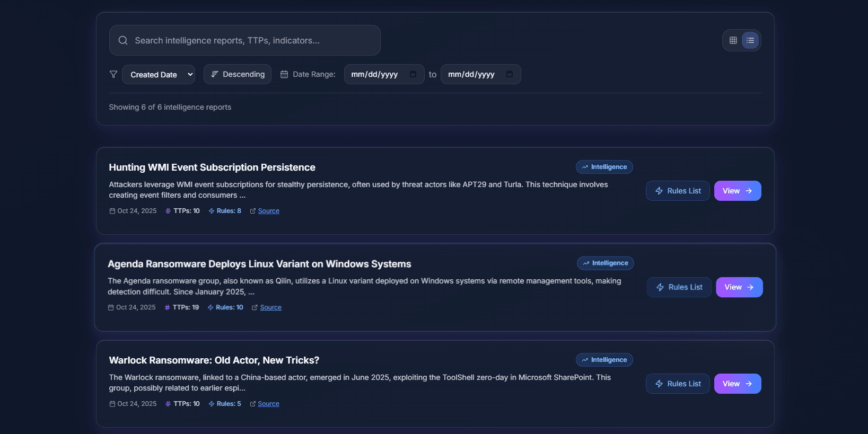Viewport: 868px width, 434px height.
Task: Toggle Descending sort order
Action: click(x=238, y=74)
